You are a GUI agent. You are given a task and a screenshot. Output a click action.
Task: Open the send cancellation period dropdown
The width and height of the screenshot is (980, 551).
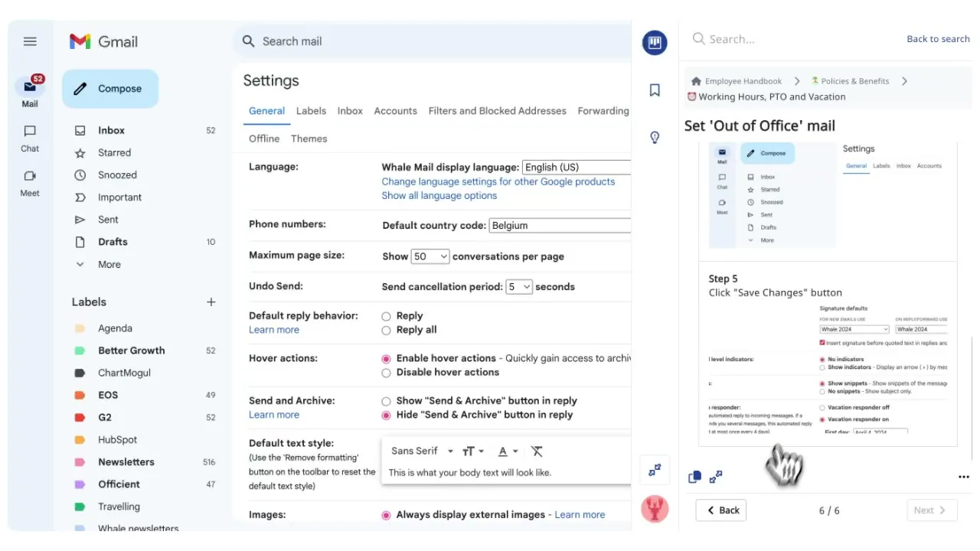(518, 287)
